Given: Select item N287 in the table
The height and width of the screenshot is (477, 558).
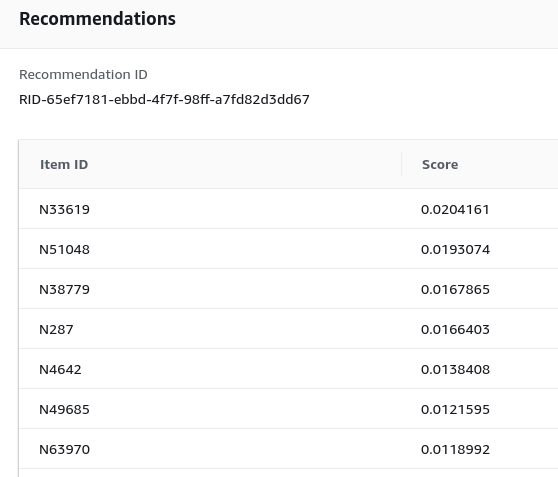Looking at the screenshot, I should pos(56,329).
